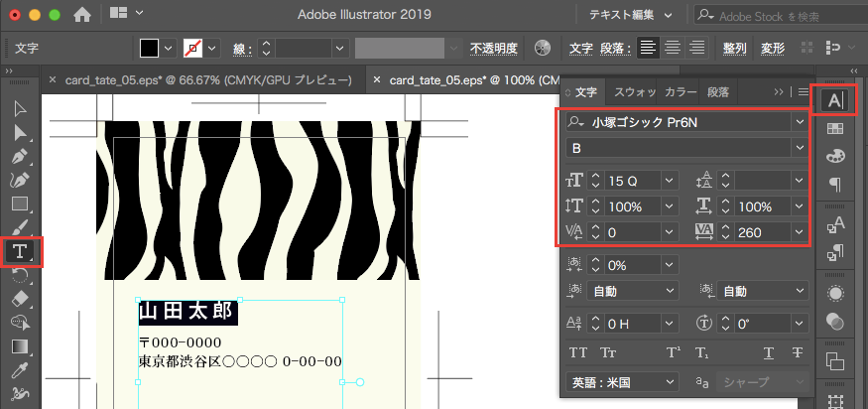Switch to the 文字 panel tab
The image size is (868, 409).
585,92
